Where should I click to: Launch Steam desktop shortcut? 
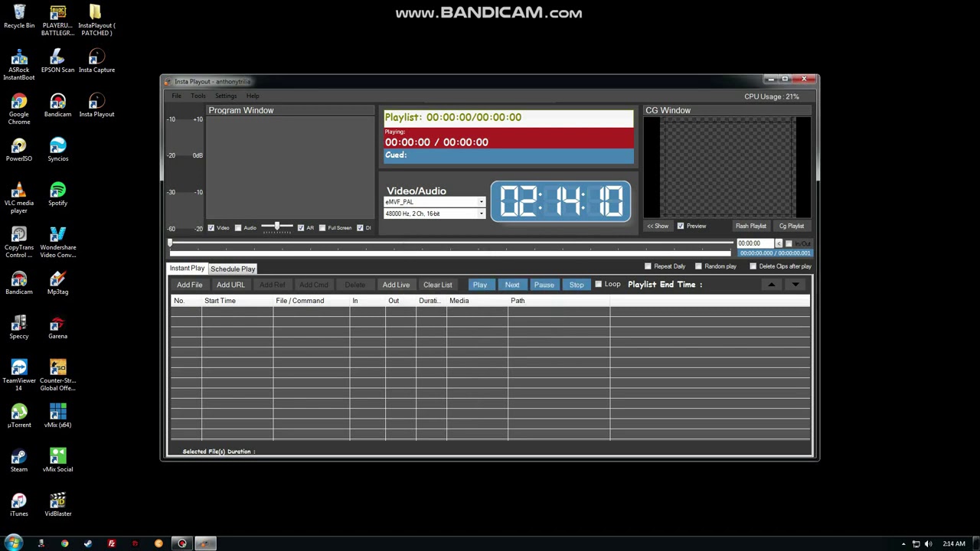19,461
